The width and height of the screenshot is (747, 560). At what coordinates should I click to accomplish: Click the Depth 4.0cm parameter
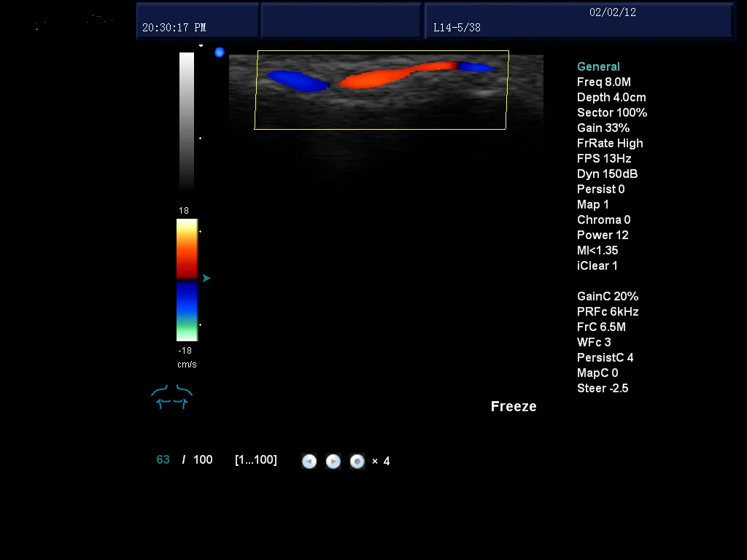(612, 97)
